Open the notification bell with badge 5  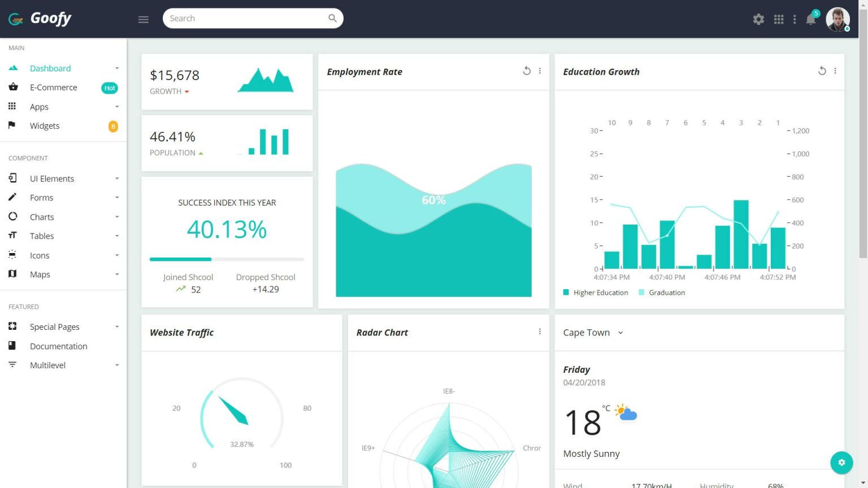click(x=810, y=19)
